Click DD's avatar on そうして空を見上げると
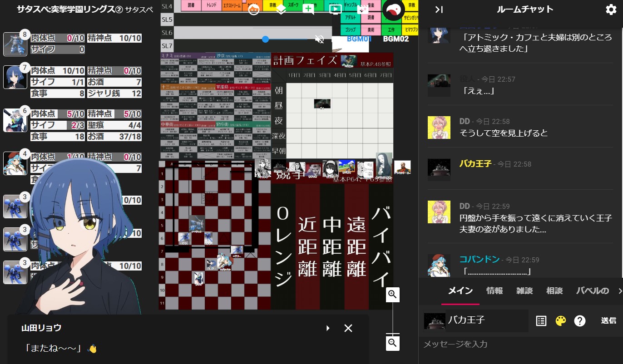The height and width of the screenshot is (364, 623). pyautogui.click(x=439, y=127)
